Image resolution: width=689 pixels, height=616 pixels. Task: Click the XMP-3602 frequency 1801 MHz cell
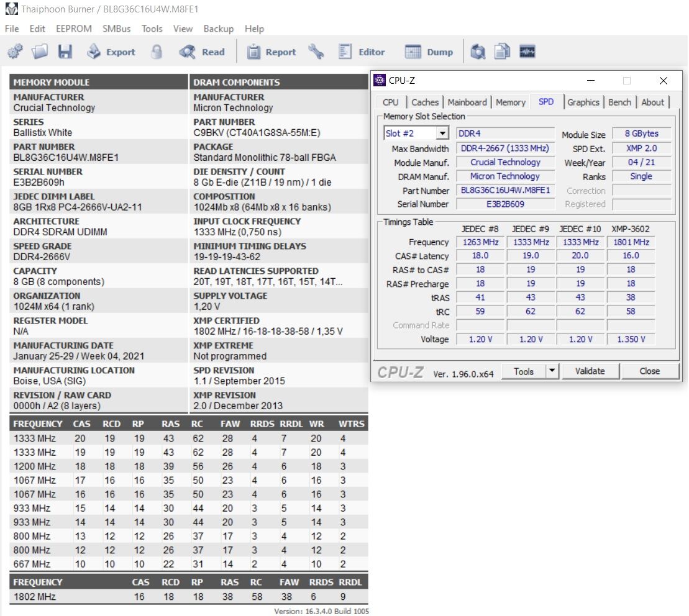(x=631, y=242)
